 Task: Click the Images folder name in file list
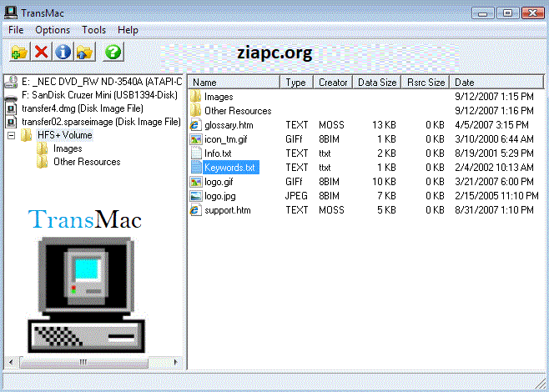click(x=219, y=97)
